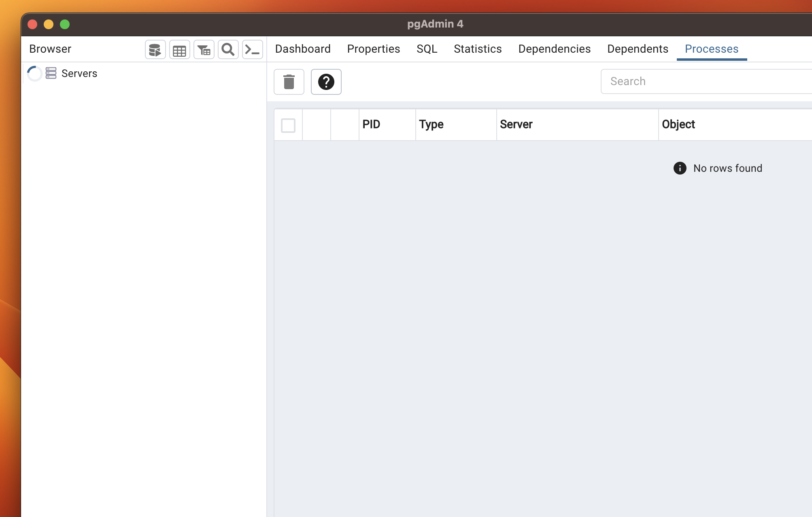This screenshot has height=517, width=812.
Task: Open the Search Objects magnifier icon
Action: [x=228, y=50]
